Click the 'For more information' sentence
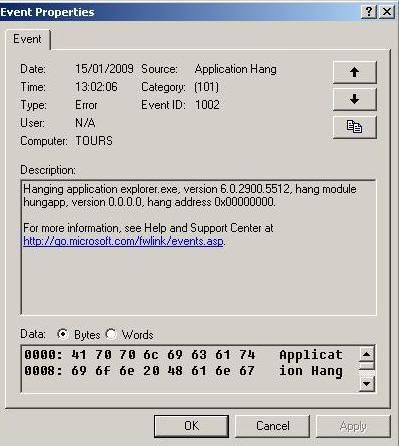Viewport: 399px width, 446px height. click(148, 228)
